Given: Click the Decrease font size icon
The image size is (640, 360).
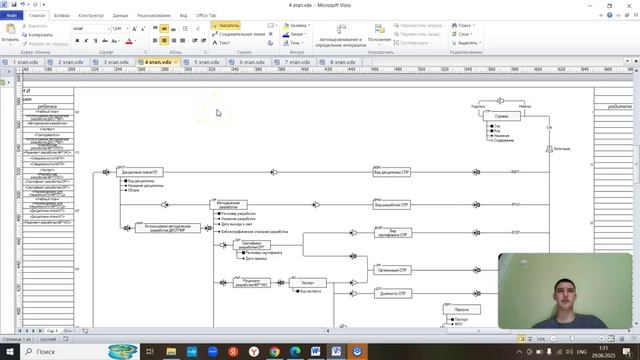Looking at the screenshot, I should click(x=143, y=29).
